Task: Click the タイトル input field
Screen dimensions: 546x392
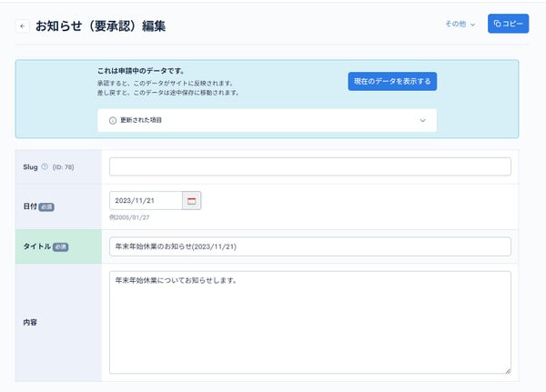Action: click(x=310, y=246)
